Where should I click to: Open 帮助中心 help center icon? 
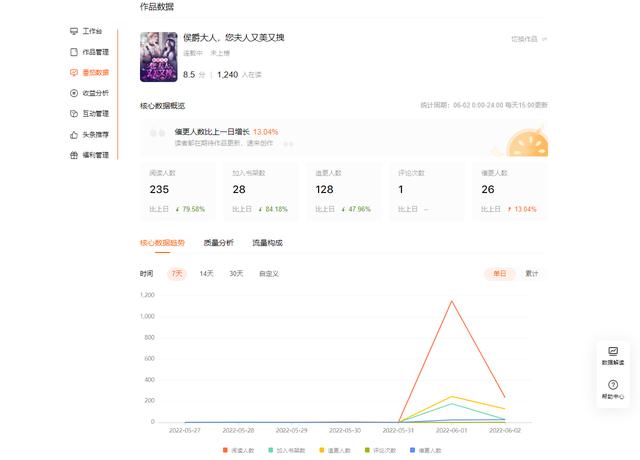613,389
